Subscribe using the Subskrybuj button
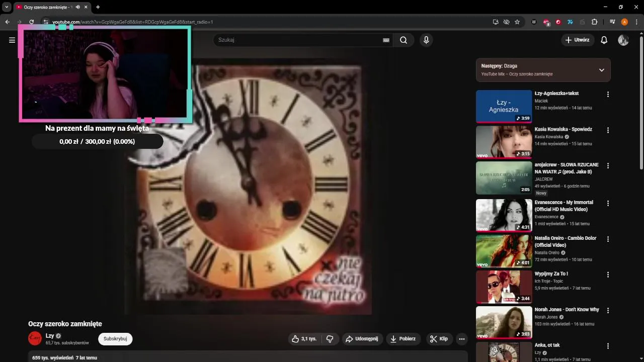 coord(115,339)
